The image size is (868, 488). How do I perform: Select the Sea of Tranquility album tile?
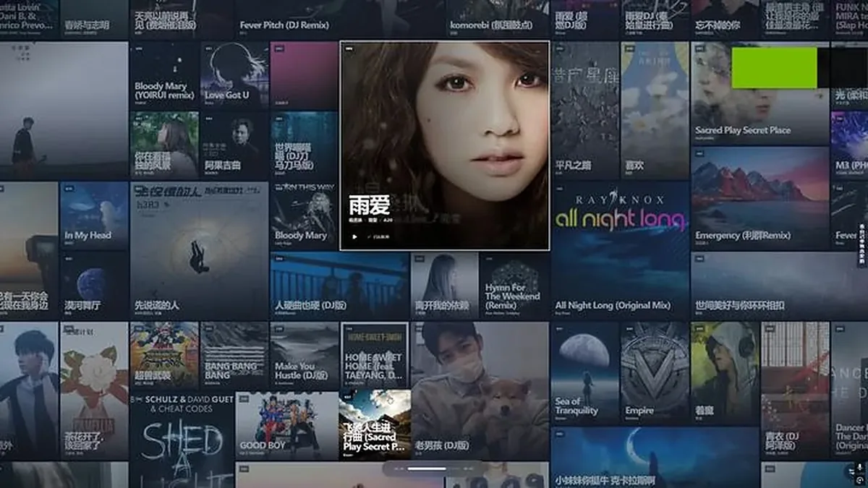585,373
